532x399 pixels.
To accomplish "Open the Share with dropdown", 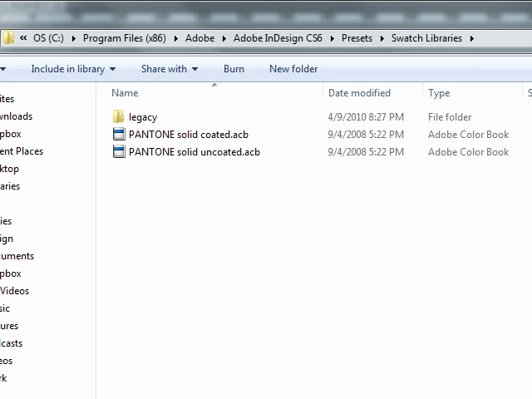I will pos(170,69).
